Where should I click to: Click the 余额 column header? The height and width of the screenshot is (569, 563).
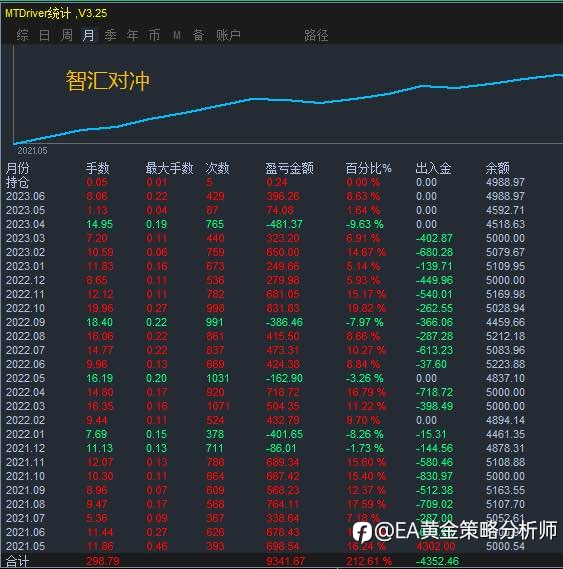click(497, 168)
